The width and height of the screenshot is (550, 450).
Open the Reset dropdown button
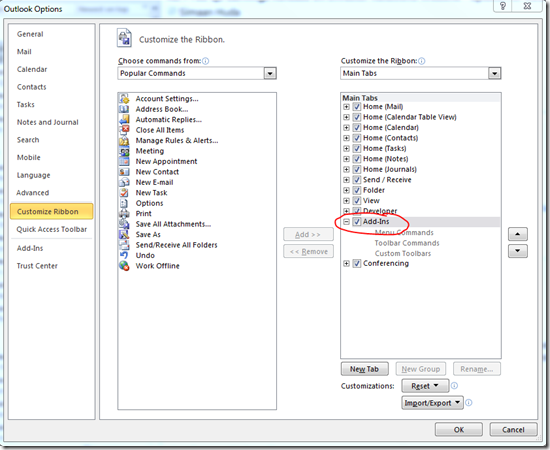pyautogui.click(x=425, y=386)
